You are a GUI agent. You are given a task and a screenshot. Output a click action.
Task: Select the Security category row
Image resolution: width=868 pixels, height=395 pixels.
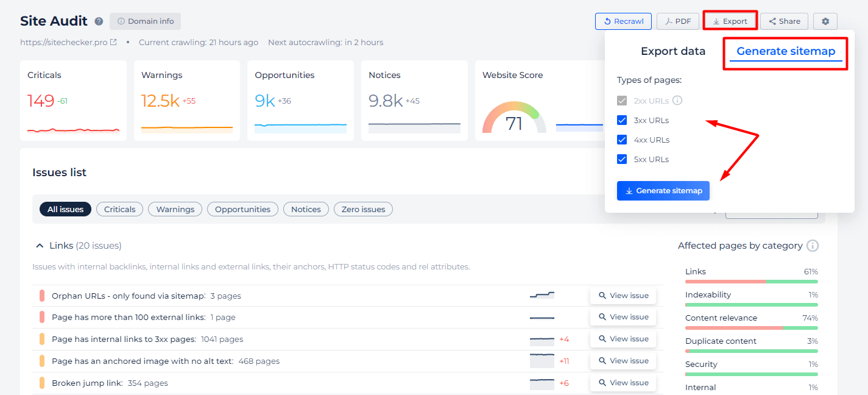pyautogui.click(x=752, y=367)
